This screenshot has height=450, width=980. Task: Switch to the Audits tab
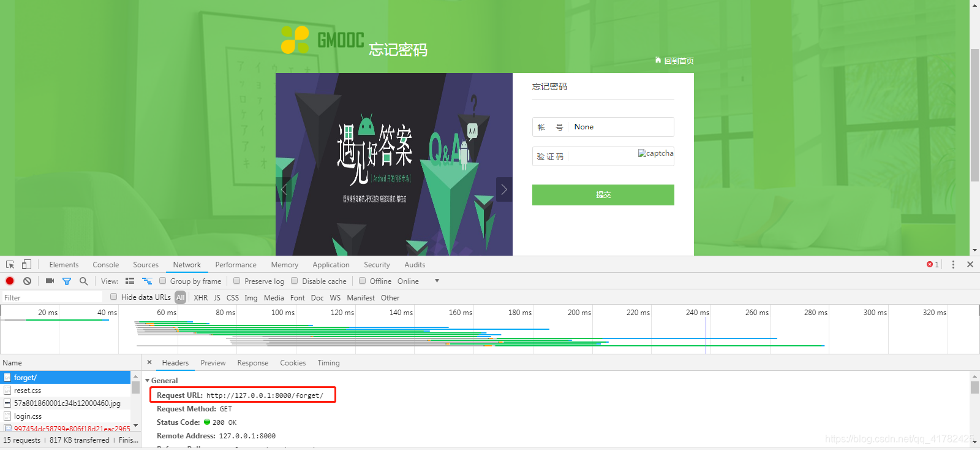pos(415,265)
